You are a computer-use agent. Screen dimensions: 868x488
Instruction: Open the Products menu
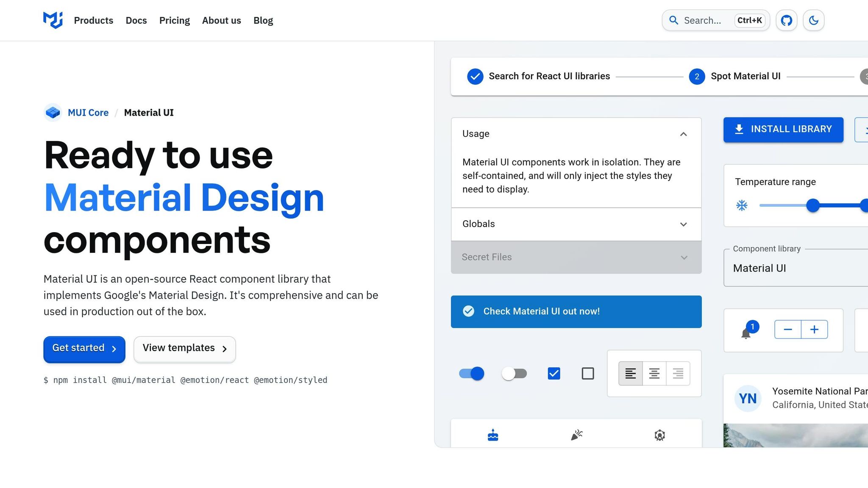[94, 20]
